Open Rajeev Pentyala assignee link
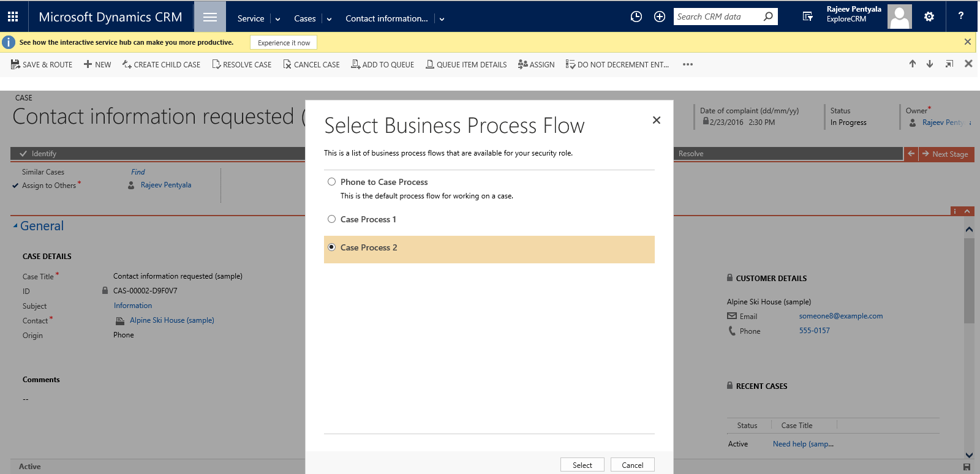This screenshot has height=474, width=980. [x=166, y=185]
